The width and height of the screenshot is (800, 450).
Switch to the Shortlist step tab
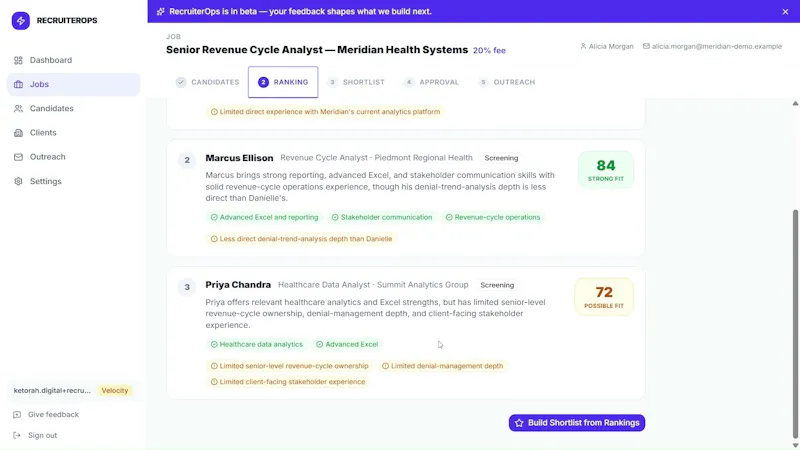point(356,82)
